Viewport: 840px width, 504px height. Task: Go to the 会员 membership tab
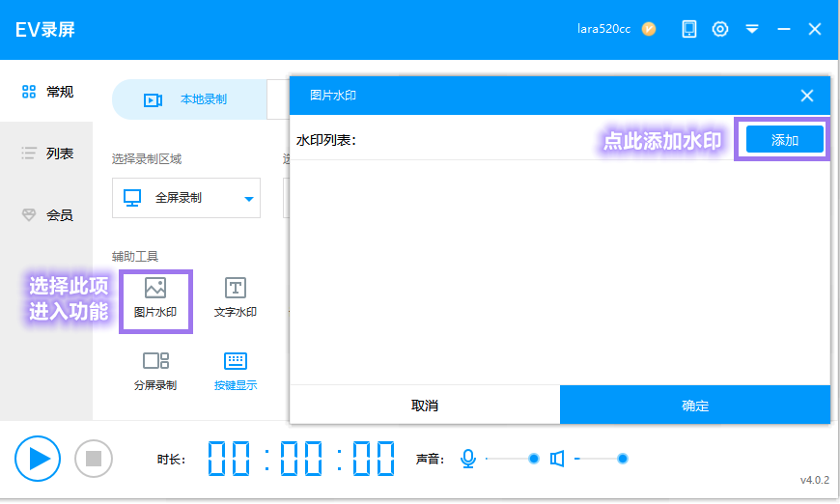click(46, 214)
